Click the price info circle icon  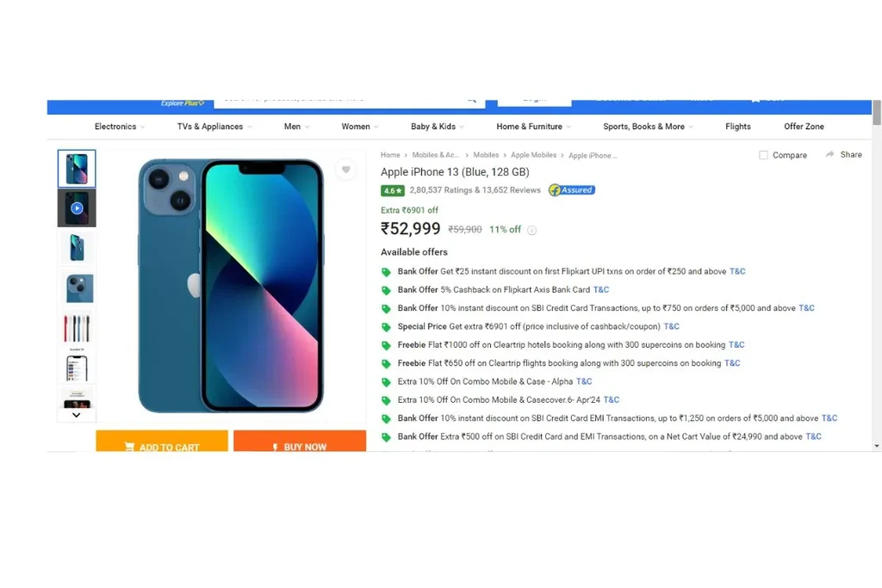coord(531,230)
